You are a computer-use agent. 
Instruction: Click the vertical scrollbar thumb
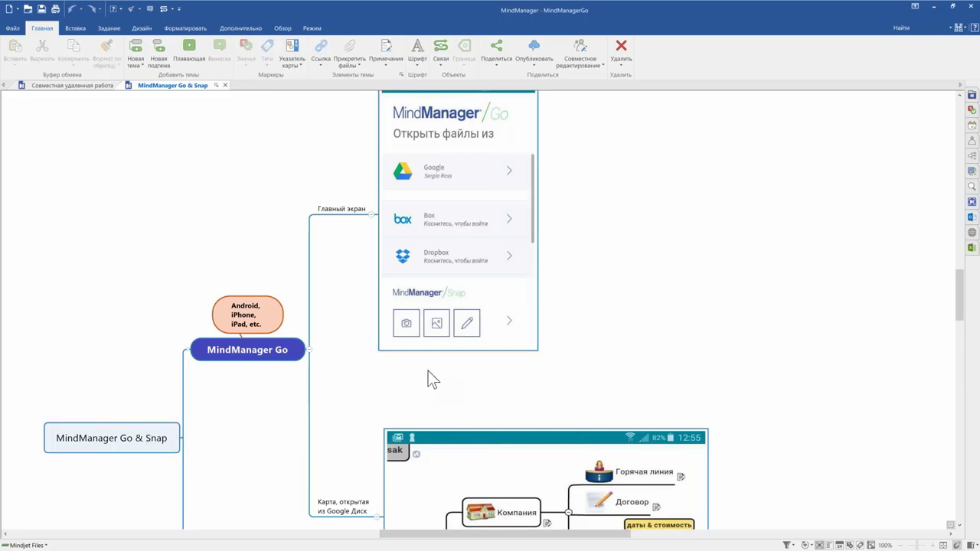coord(960,295)
